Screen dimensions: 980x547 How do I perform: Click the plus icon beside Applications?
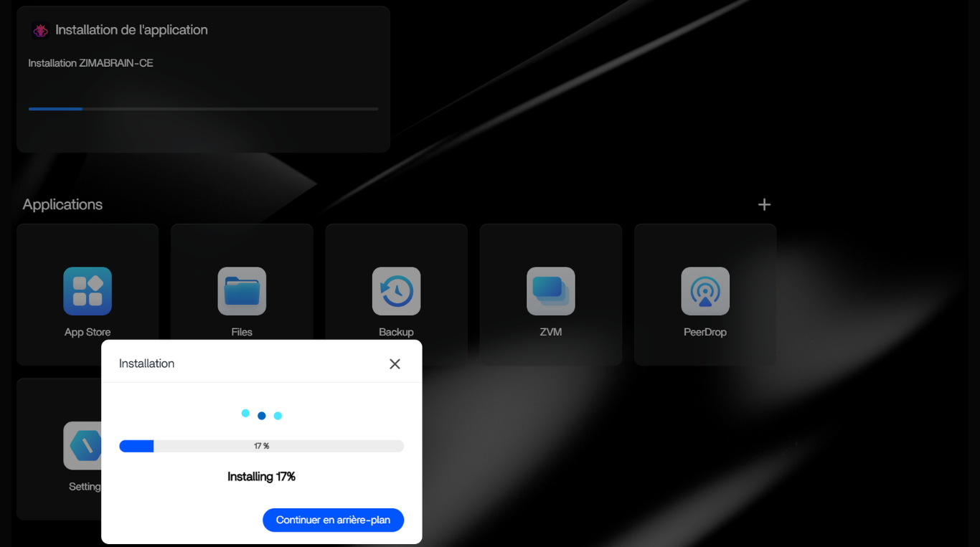tap(764, 204)
